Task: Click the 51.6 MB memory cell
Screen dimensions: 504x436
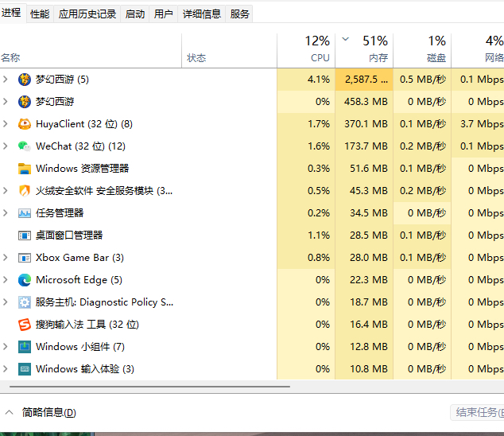Action: click(x=364, y=169)
